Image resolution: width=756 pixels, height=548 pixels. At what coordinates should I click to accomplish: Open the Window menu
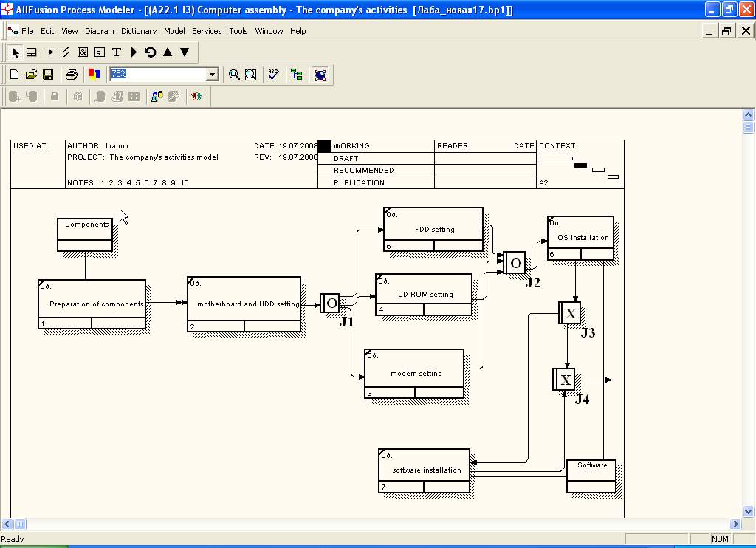pyautogui.click(x=269, y=31)
